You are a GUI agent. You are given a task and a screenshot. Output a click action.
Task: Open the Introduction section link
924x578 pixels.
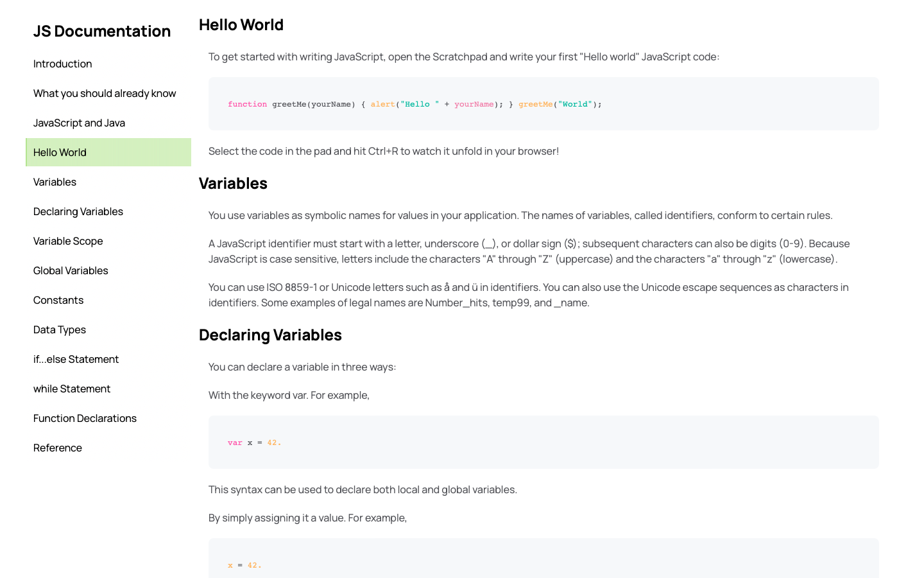[62, 64]
